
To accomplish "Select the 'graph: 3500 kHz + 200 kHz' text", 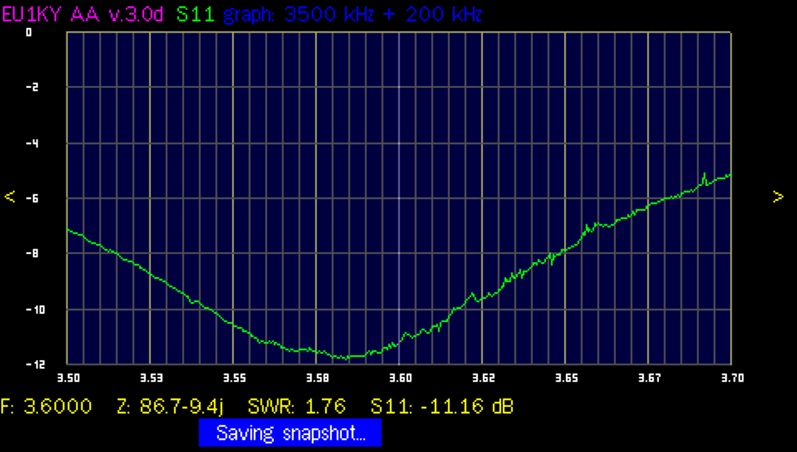I will [x=353, y=15].
